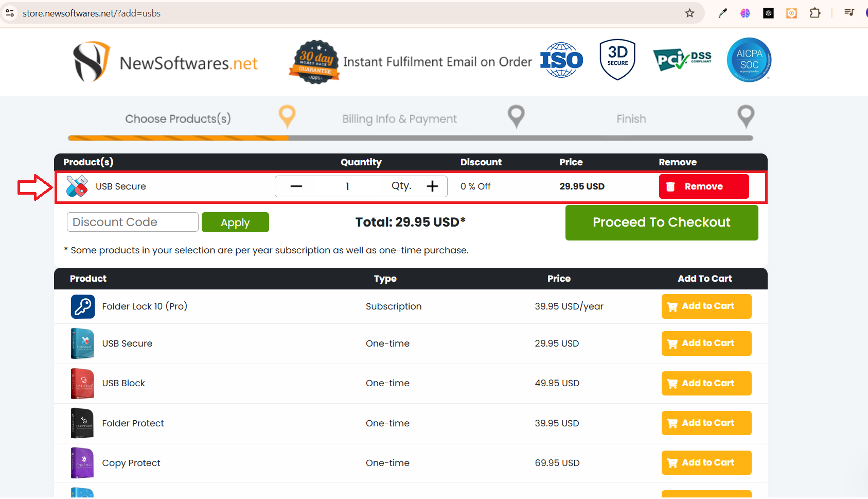Bookmark the page using the star icon
Screen dimensions: 868x499
tap(689, 13)
